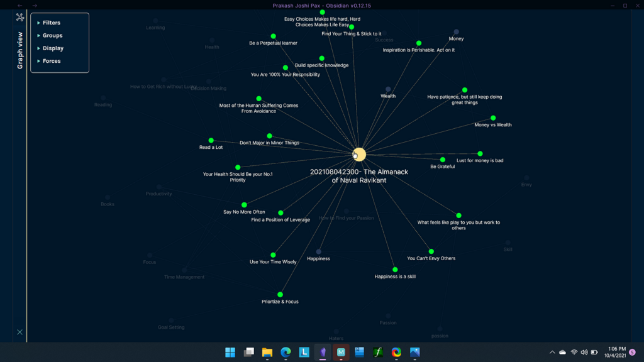Click the 'Say No More Often' node

click(x=244, y=205)
